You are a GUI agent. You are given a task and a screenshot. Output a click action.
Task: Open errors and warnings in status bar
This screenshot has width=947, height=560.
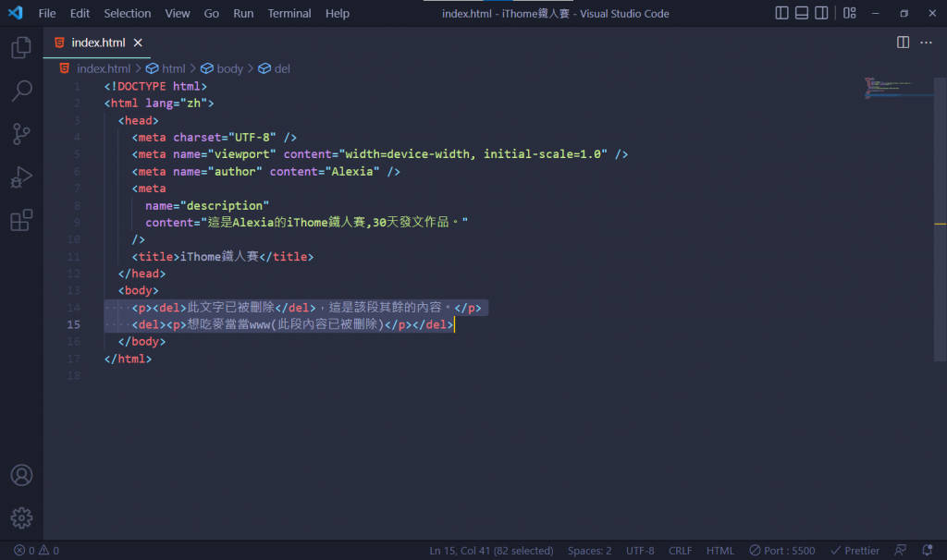tap(36, 551)
